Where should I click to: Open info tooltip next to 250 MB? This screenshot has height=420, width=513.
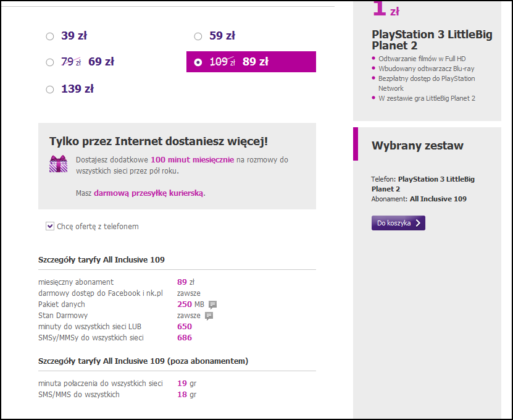(x=212, y=304)
